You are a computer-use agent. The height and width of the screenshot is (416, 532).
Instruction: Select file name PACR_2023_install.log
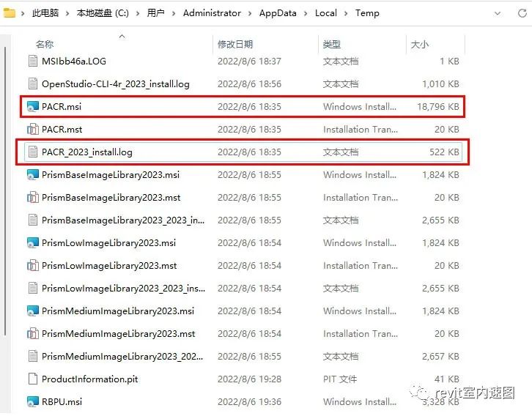pyautogui.click(x=87, y=152)
